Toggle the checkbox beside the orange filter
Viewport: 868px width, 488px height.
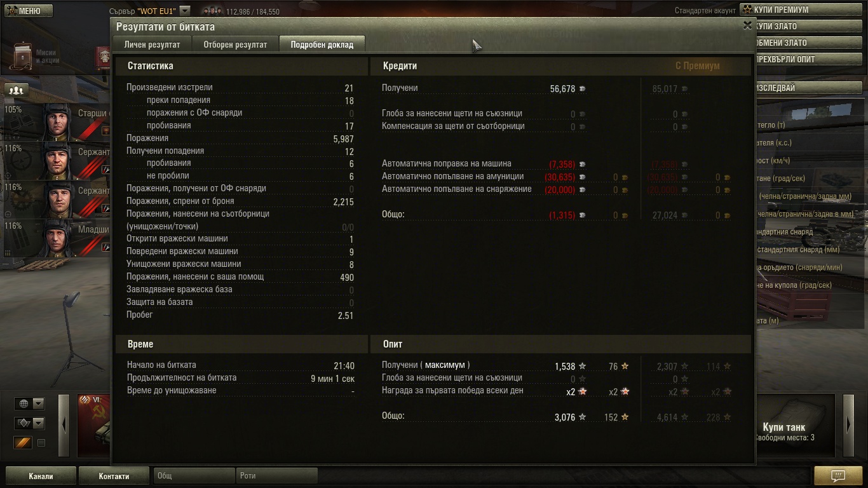pyautogui.click(x=41, y=443)
